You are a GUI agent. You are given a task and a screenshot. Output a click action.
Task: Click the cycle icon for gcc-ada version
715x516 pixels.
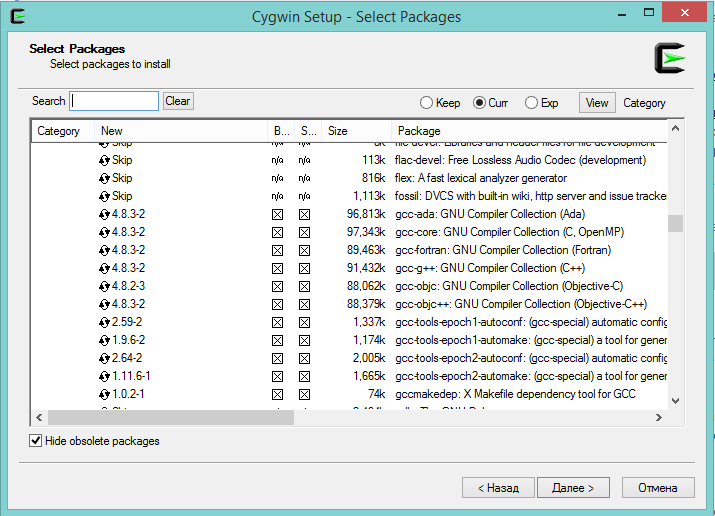(x=104, y=214)
